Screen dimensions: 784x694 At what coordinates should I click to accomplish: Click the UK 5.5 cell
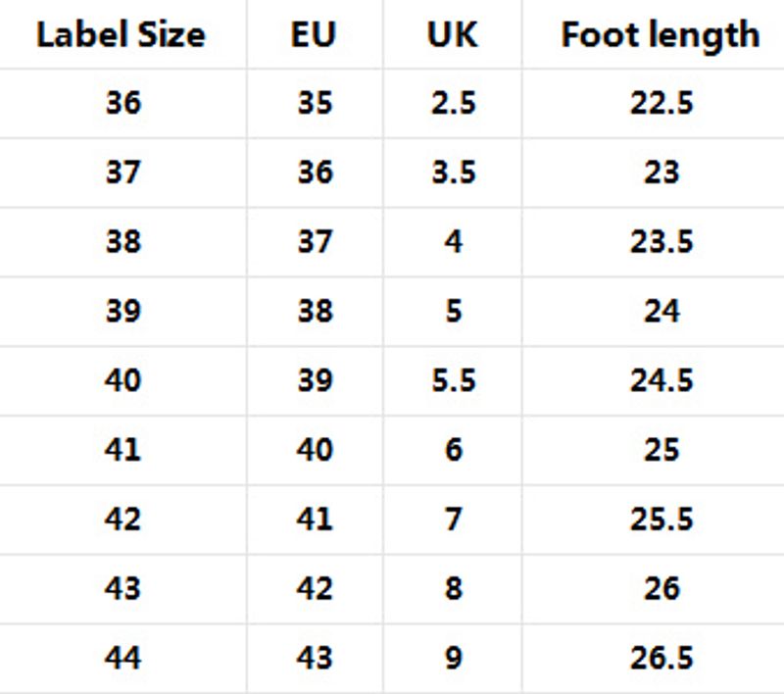[x=453, y=380]
